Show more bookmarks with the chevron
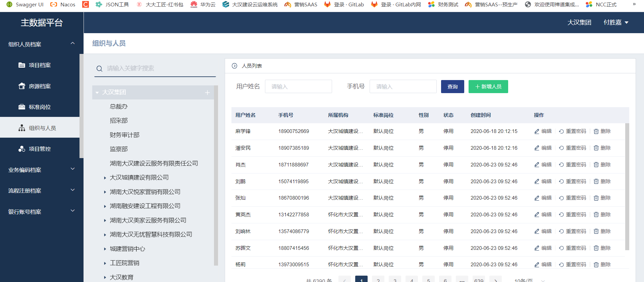 pos(634,4)
